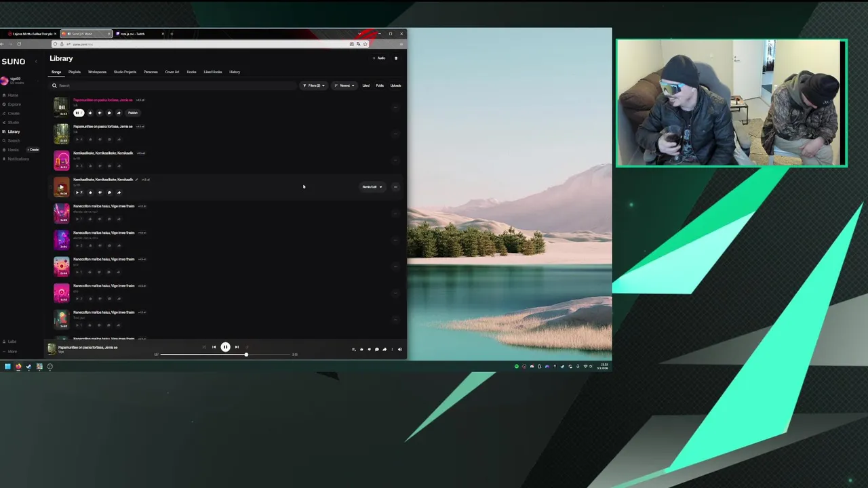
Task: Open the Newest sort dropdown
Action: [x=344, y=85]
